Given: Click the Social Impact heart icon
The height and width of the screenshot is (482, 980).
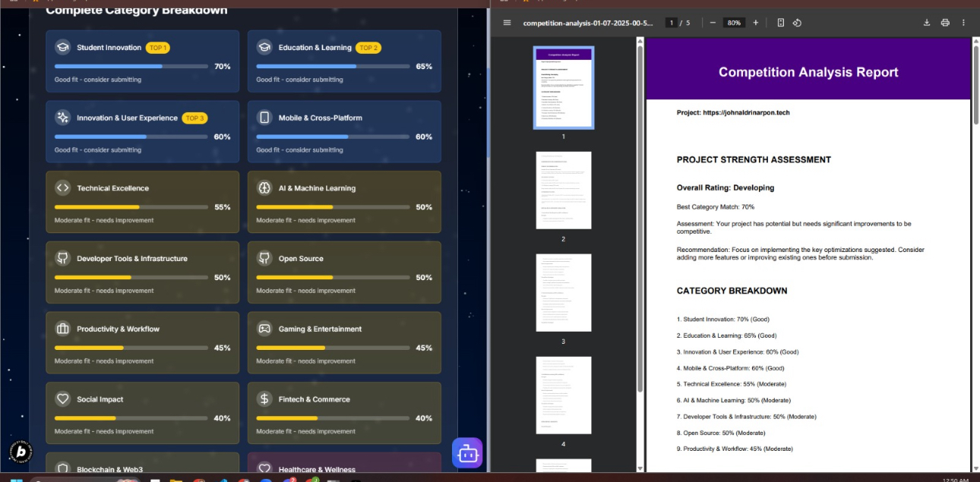Looking at the screenshot, I should 62,399.
